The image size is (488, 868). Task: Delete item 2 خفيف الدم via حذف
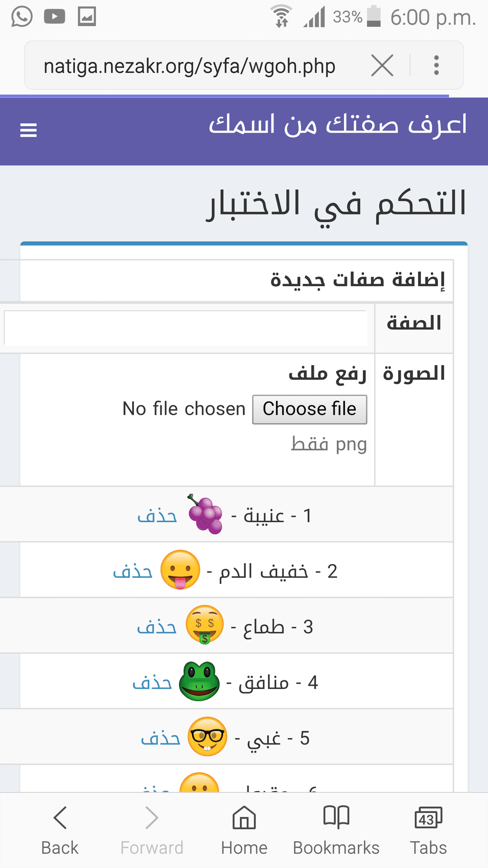[x=133, y=572]
